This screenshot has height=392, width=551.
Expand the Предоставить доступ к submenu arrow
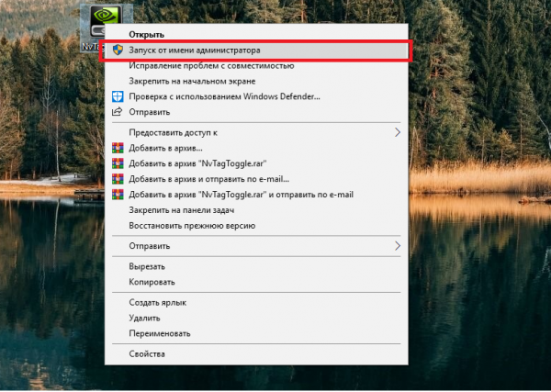[x=397, y=132]
